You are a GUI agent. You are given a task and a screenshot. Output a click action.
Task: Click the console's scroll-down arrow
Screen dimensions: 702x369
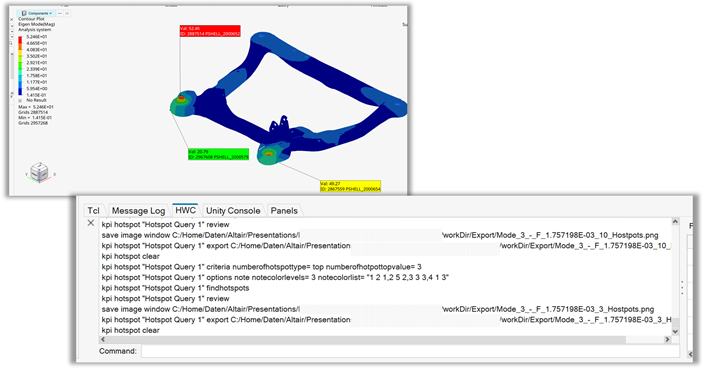pyautogui.click(x=675, y=332)
